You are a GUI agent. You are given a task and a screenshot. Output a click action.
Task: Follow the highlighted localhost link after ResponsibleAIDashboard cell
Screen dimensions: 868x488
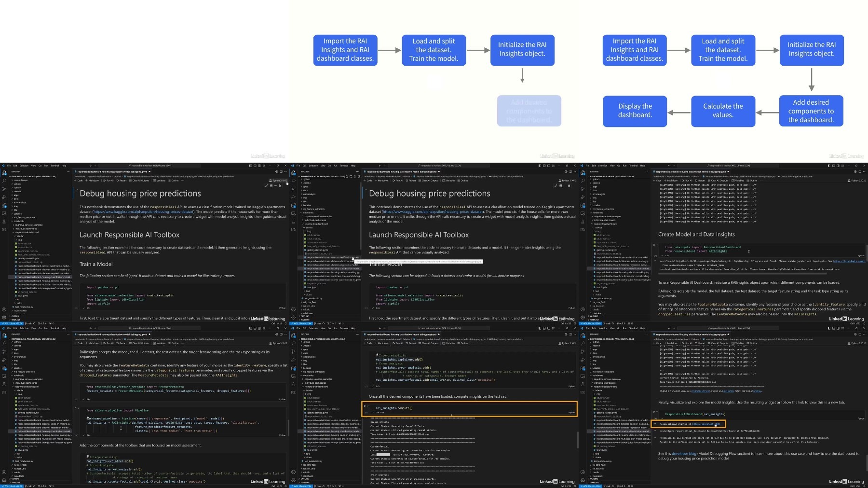[x=705, y=424]
